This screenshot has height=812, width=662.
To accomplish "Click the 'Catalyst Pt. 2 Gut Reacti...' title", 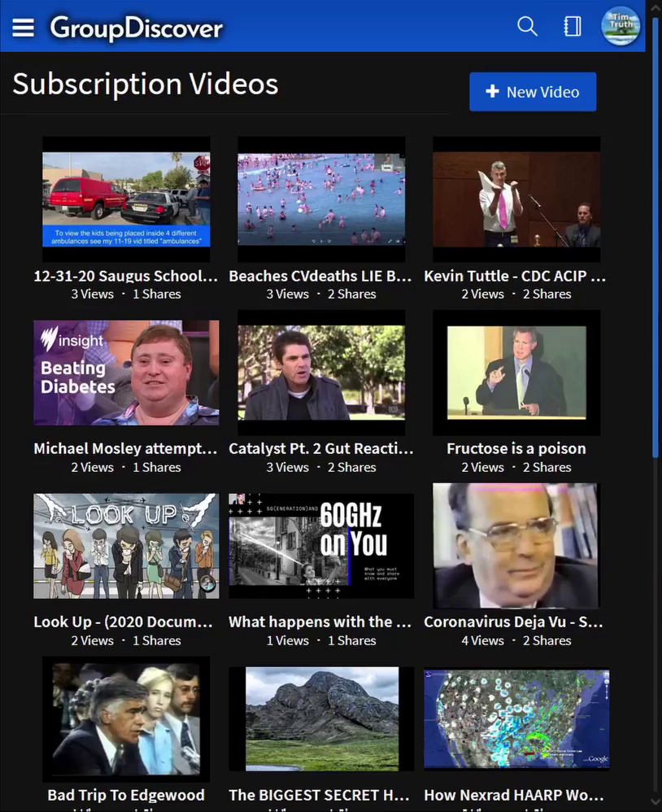I will click(321, 448).
